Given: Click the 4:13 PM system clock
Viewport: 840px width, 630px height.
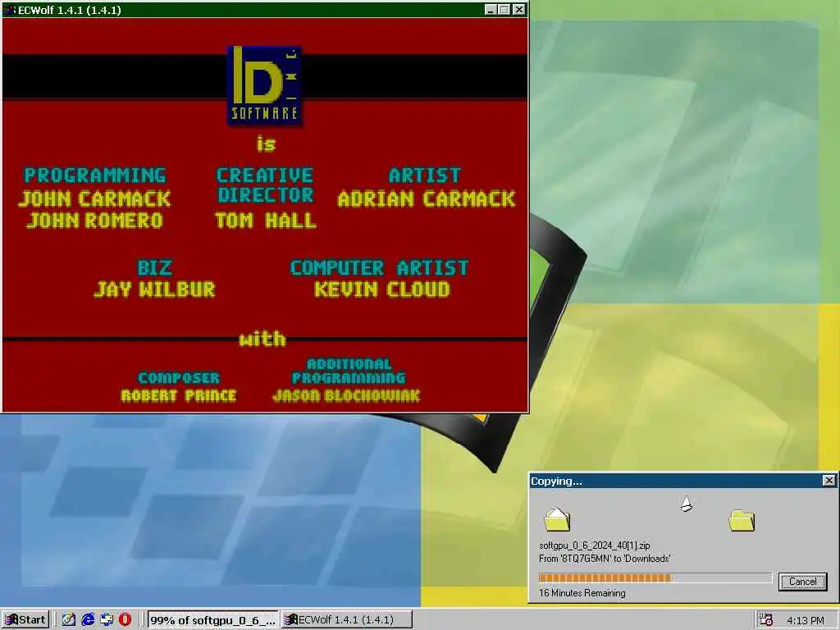Looking at the screenshot, I should tap(806, 620).
